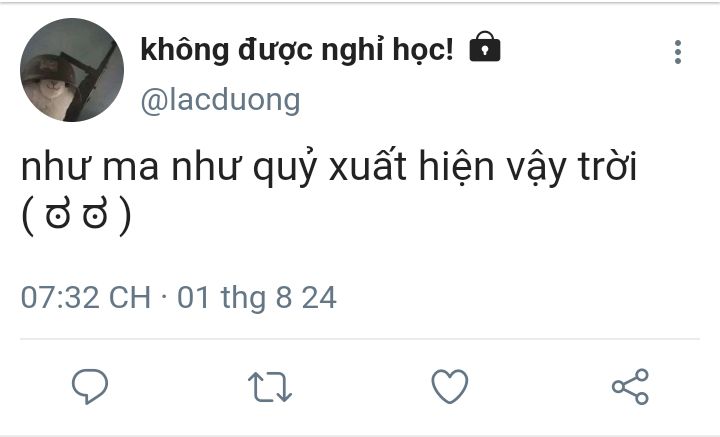The height and width of the screenshot is (437, 720).
Task: Select the date '01 thg 8 24'
Action: (257, 297)
